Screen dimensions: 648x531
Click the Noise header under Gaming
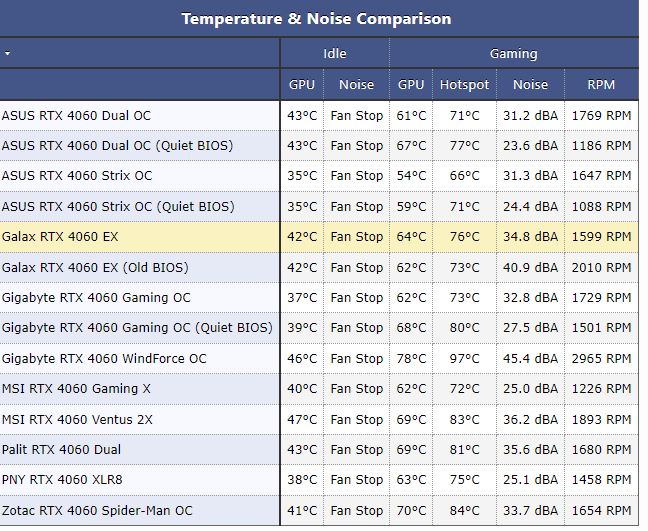pos(530,85)
